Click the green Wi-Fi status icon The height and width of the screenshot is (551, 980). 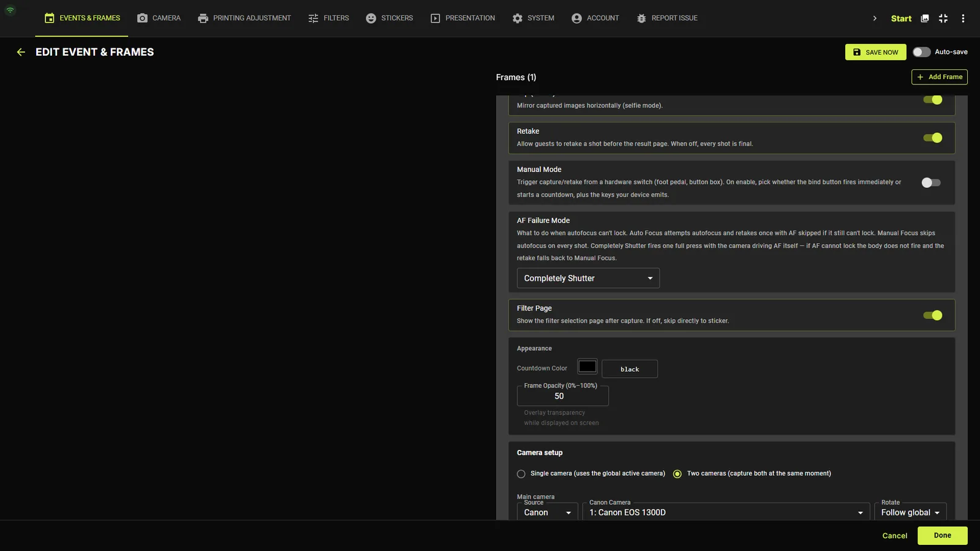[x=10, y=10]
